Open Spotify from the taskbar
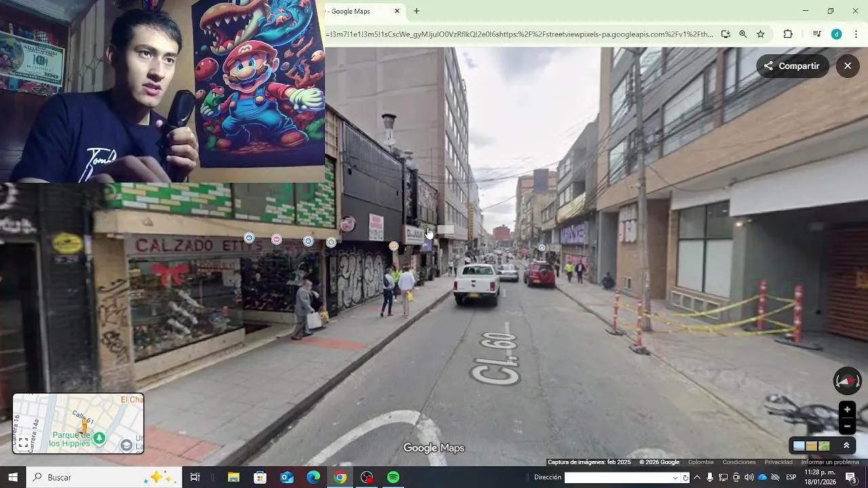 coord(393,477)
